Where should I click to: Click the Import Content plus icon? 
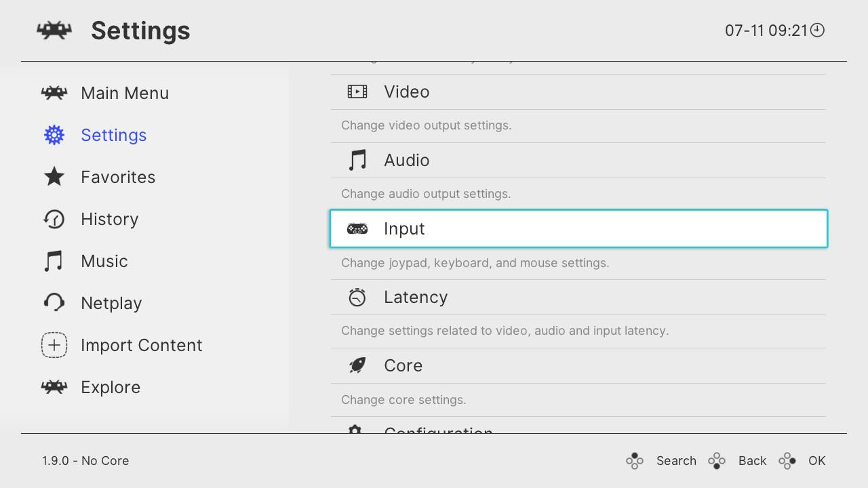pos(54,345)
